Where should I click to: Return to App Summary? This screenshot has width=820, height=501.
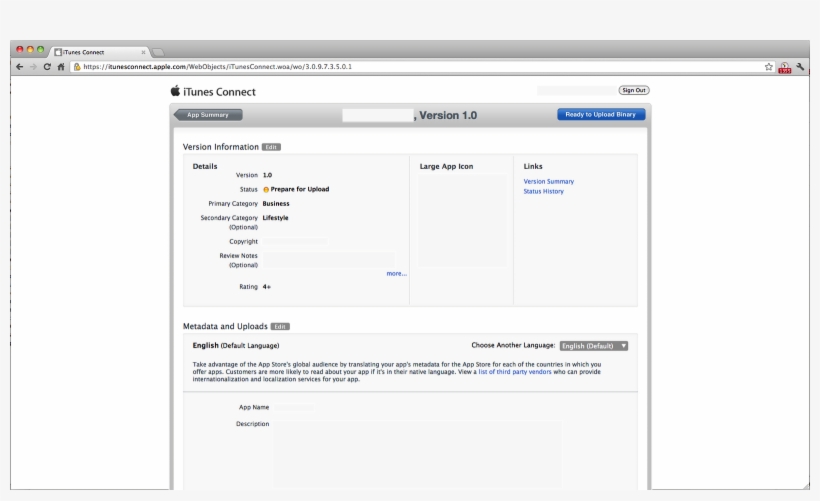208,115
